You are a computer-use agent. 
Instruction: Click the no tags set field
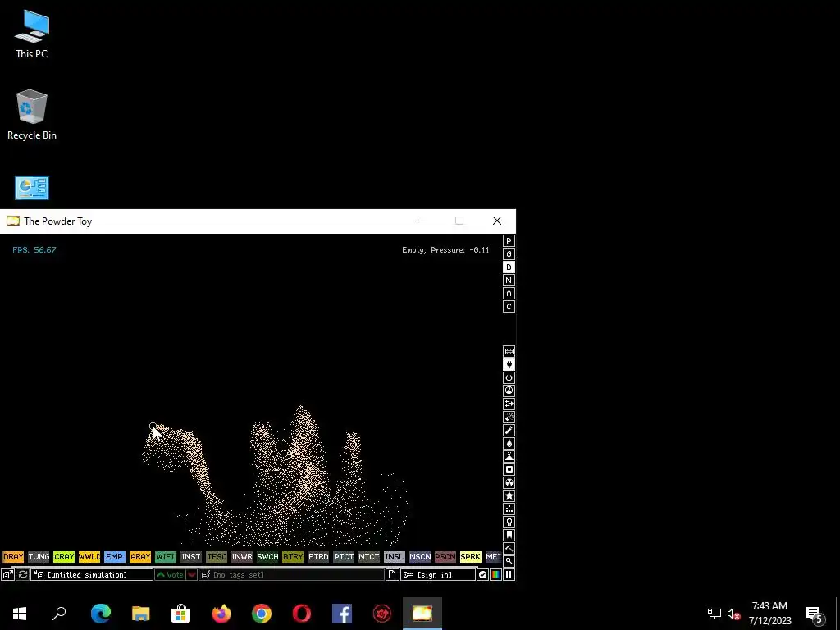(292, 575)
